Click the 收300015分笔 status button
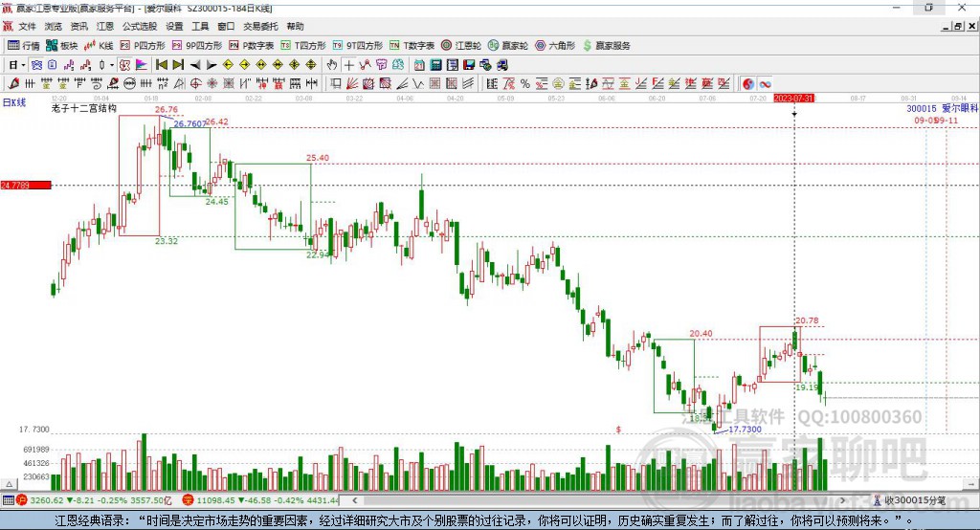The image size is (980, 530). (x=909, y=500)
